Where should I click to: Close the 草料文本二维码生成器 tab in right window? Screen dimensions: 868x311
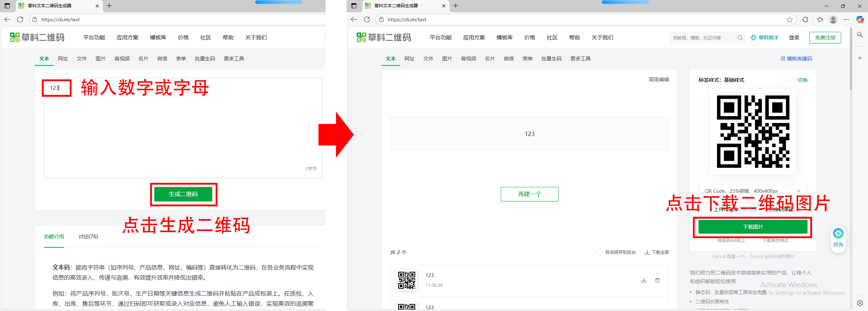tap(444, 6)
